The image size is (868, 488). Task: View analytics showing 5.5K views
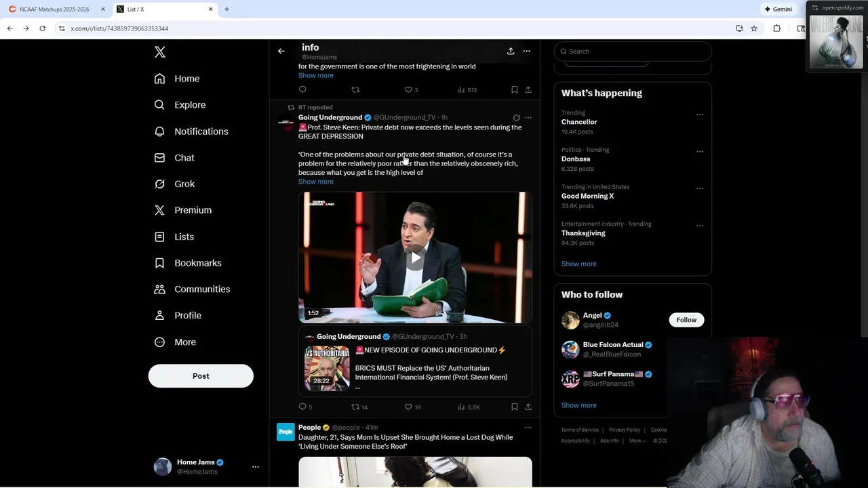coord(469,407)
